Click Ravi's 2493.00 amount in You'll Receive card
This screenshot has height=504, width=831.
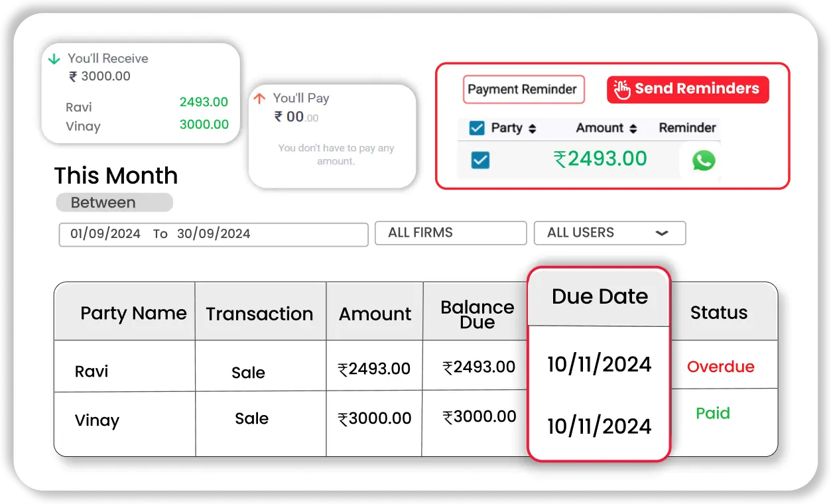[x=204, y=102]
